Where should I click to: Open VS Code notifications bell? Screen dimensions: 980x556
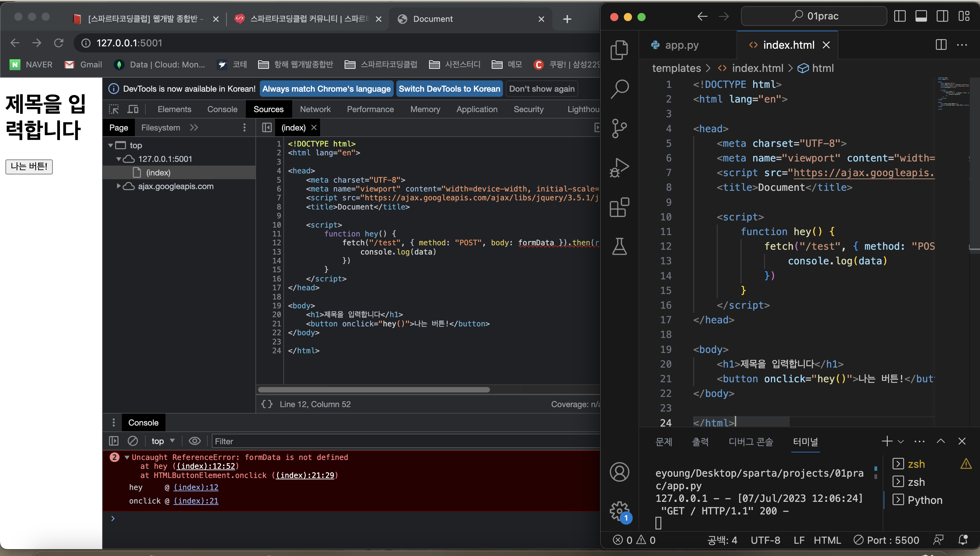(963, 540)
